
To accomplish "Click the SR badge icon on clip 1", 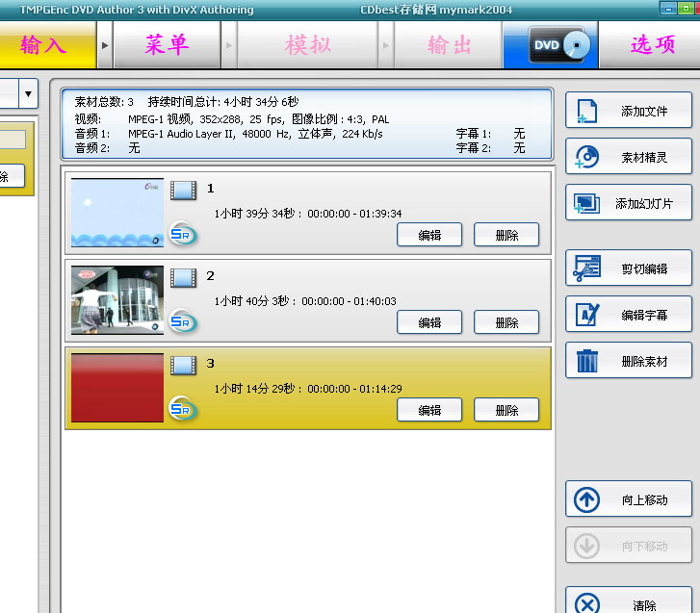I will pos(183,234).
